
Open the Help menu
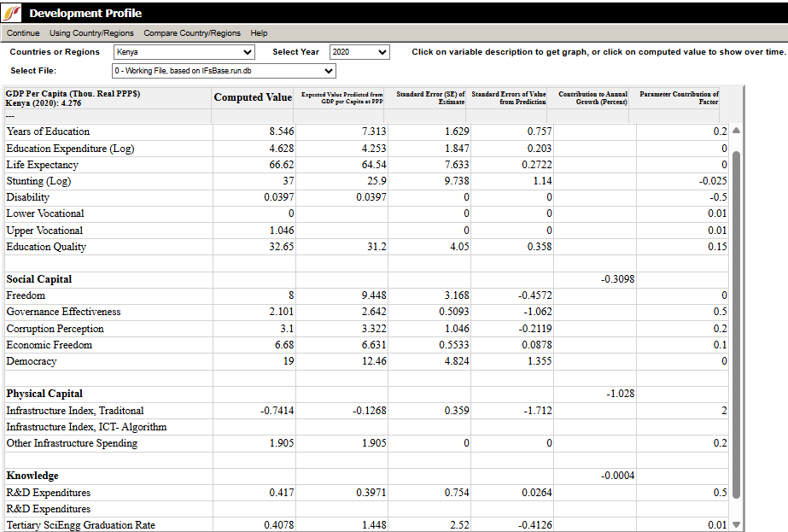[x=259, y=33]
